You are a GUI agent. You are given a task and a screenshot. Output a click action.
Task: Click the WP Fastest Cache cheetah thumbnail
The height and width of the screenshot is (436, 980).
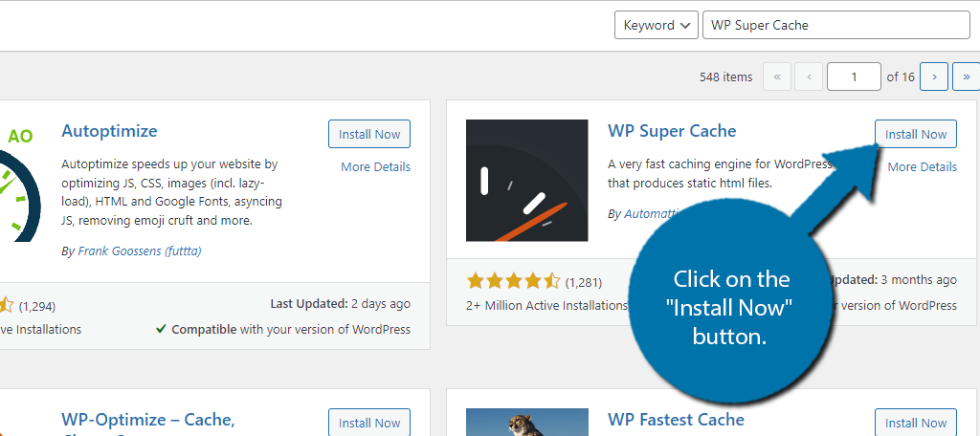point(527,423)
